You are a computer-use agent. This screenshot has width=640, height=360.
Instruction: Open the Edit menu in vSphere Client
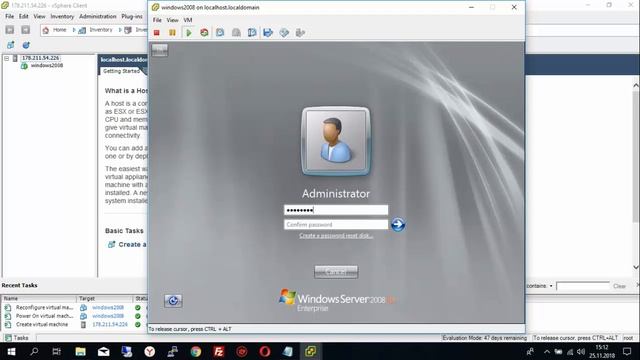click(x=24, y=16)
